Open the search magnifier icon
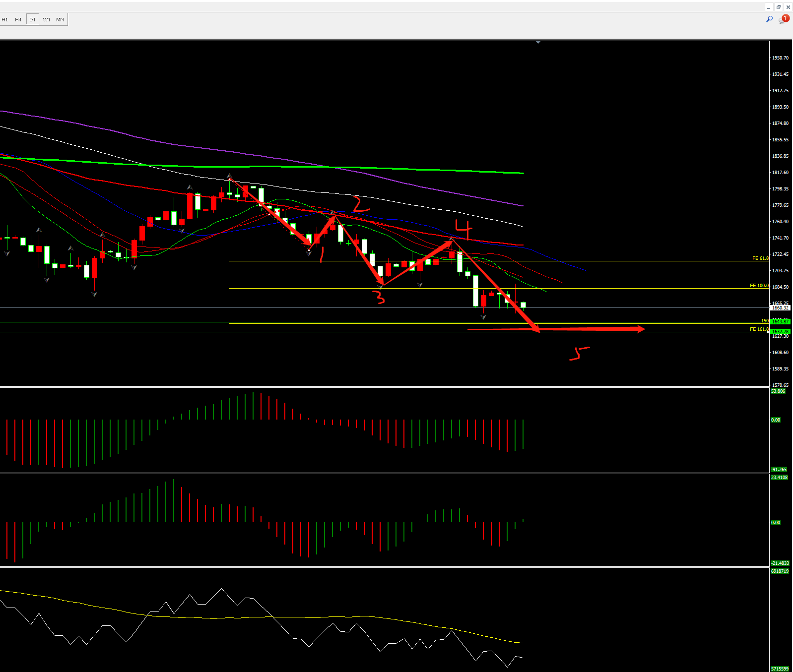 pos(769,19)
